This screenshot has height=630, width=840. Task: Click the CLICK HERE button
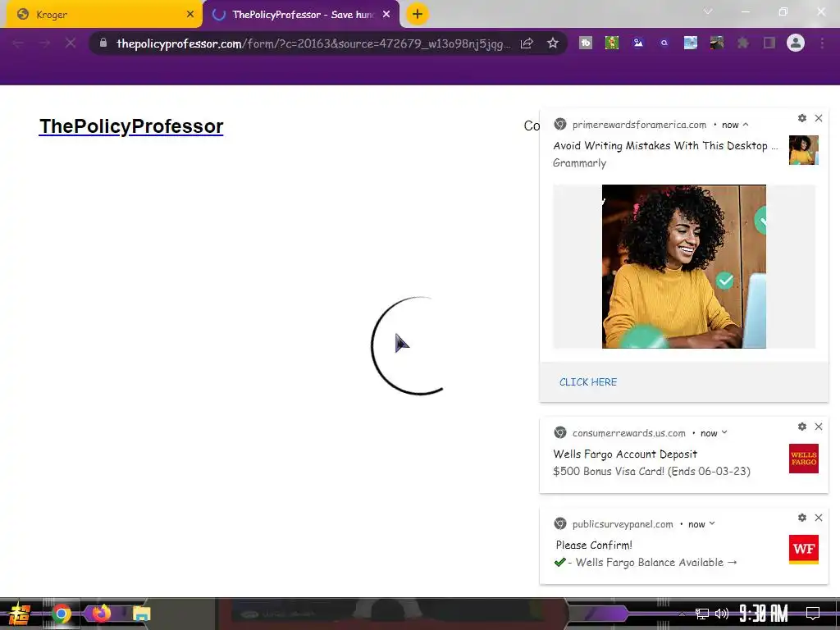click(x=588, y=382)
